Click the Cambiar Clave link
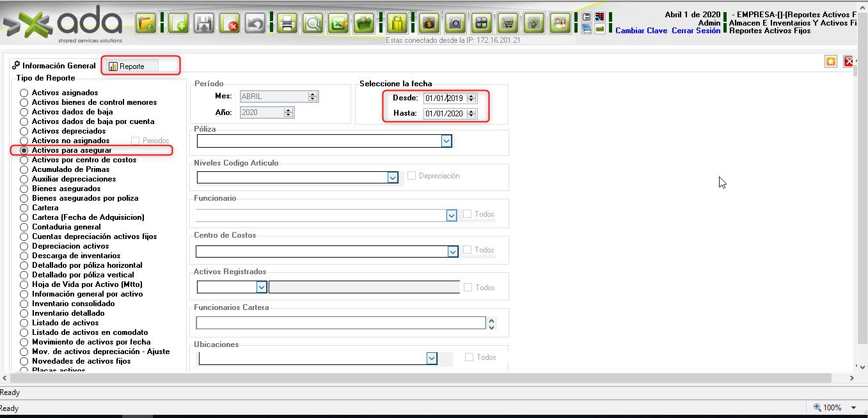868x418 pixels. tap(641, 31)
